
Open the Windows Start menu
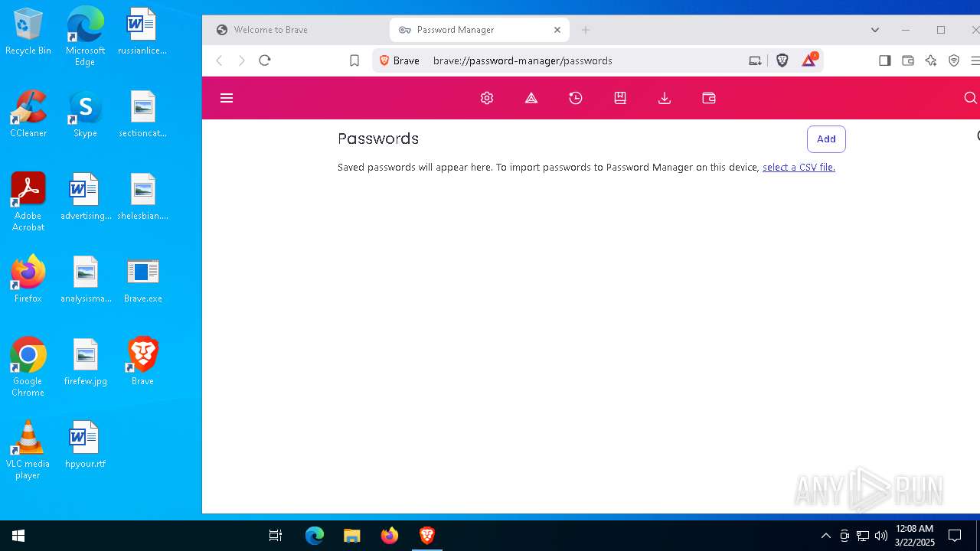pyautogui.click(x=18, y=536)
